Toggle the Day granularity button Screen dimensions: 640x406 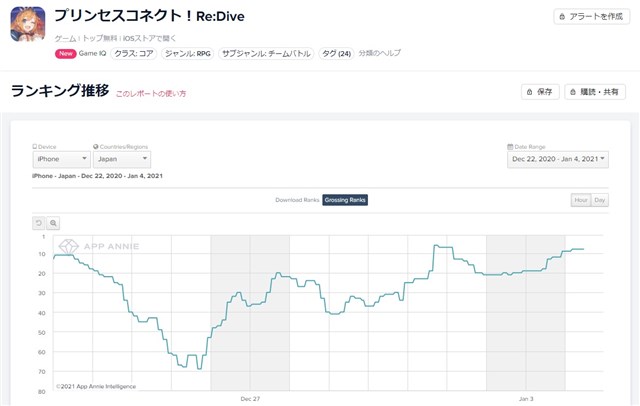pos(600,200)
